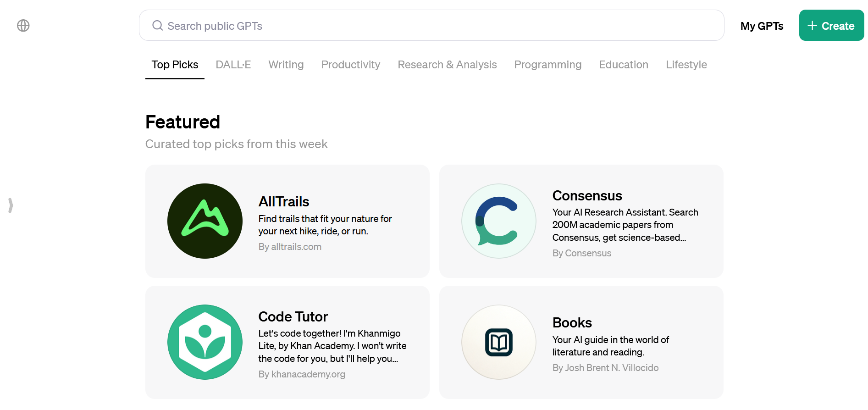Open the Productivity tab
Image resolution: width=868 pixels, height=410 pixels.
click(350, 65)
